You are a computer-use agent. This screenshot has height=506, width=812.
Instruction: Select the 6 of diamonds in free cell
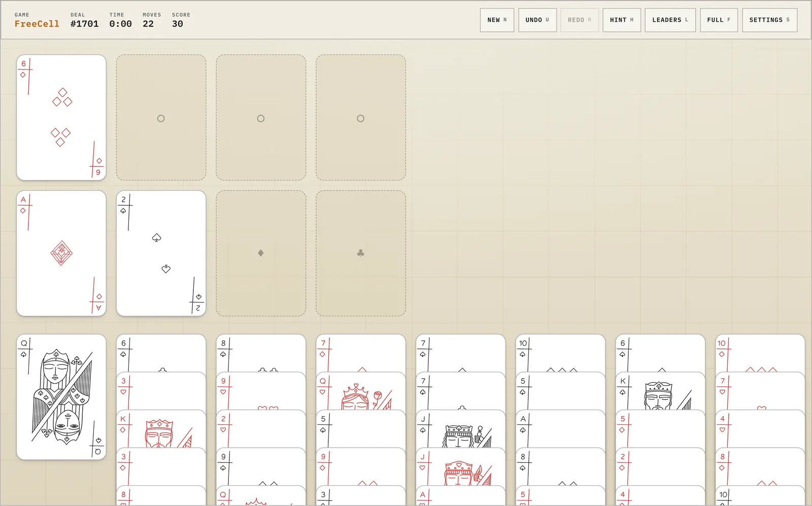(x=61, y=118)
